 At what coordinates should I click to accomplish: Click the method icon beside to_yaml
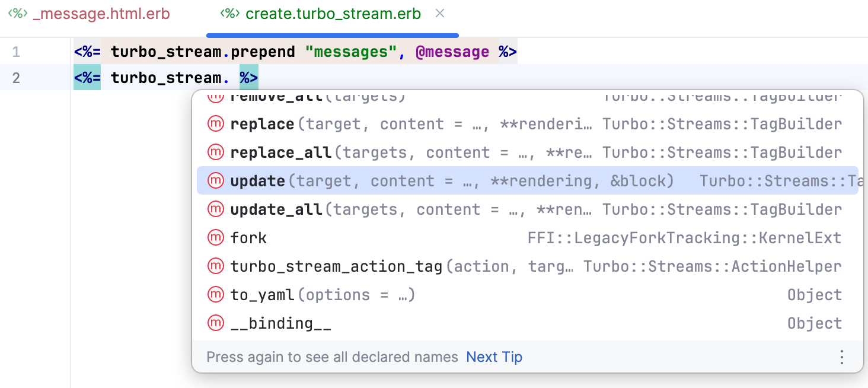(215, 294)
